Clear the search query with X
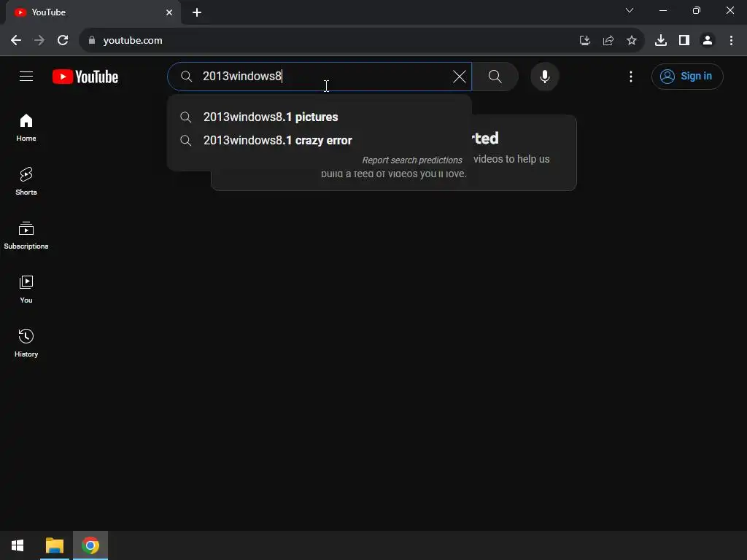This screenshot has height=560, width=747. [x=460, y=76]
